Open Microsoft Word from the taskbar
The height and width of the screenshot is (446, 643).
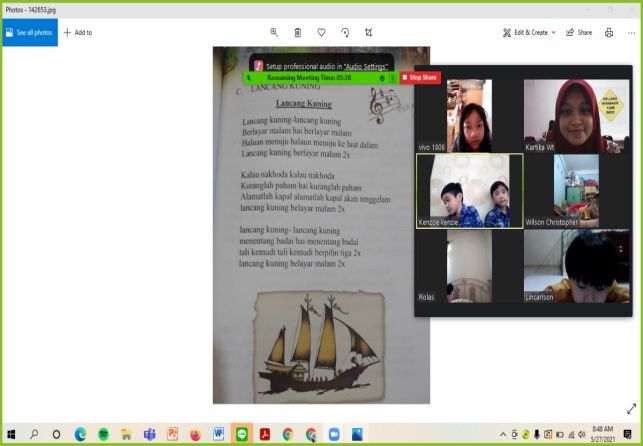pyautogui.click(x=219, y=434)
